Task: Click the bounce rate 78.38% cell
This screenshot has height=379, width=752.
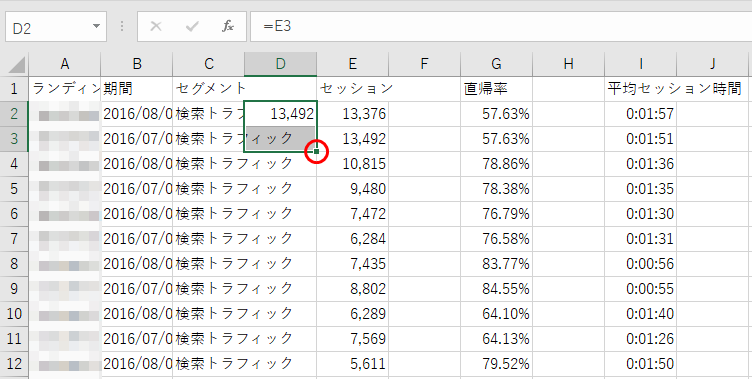Action: tap(496, 189)
